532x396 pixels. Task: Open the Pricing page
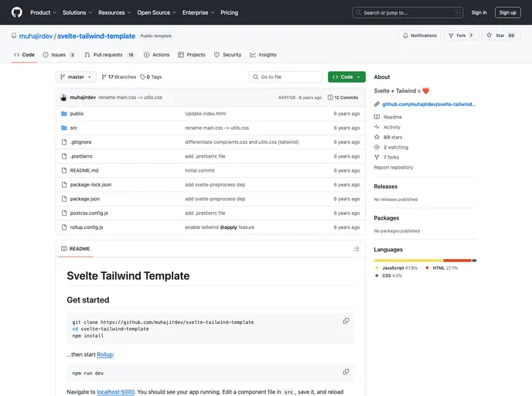[230, 12]
